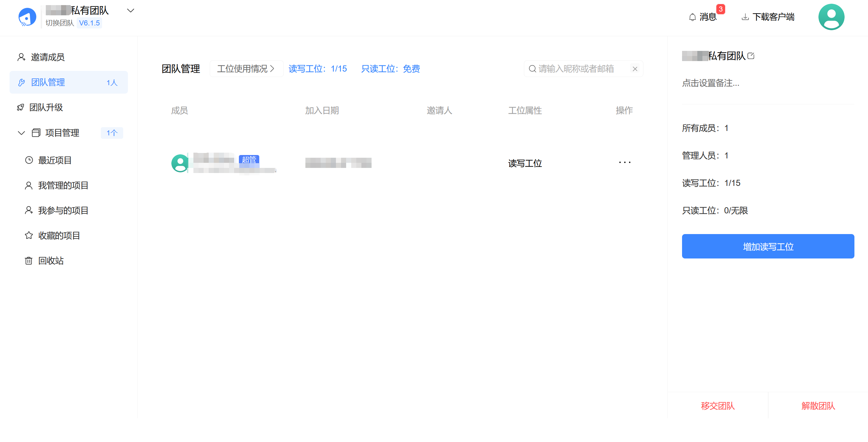Edit team name via pencil icon
The width and height of the screenshot is (868, 442).
pos(751,56)
